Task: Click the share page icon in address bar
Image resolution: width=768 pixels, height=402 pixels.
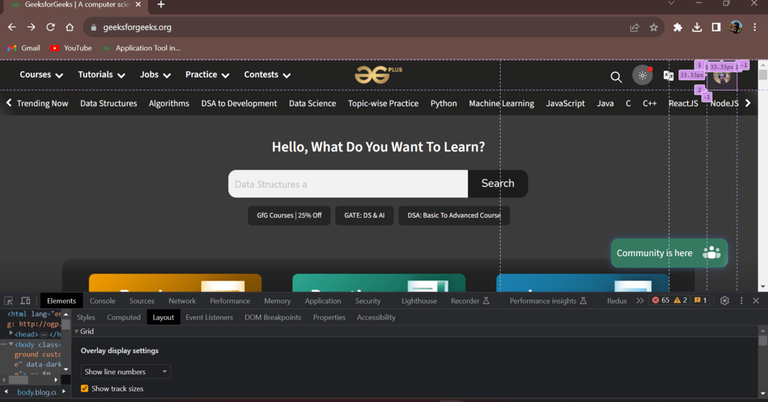Action: click(x=634, y=27)
